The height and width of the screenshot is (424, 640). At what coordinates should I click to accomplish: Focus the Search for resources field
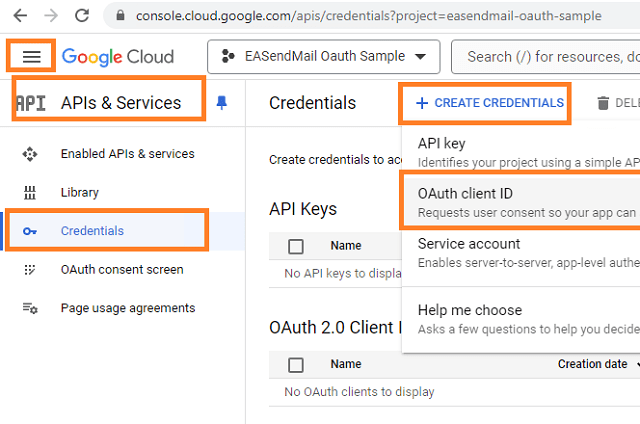546,56
